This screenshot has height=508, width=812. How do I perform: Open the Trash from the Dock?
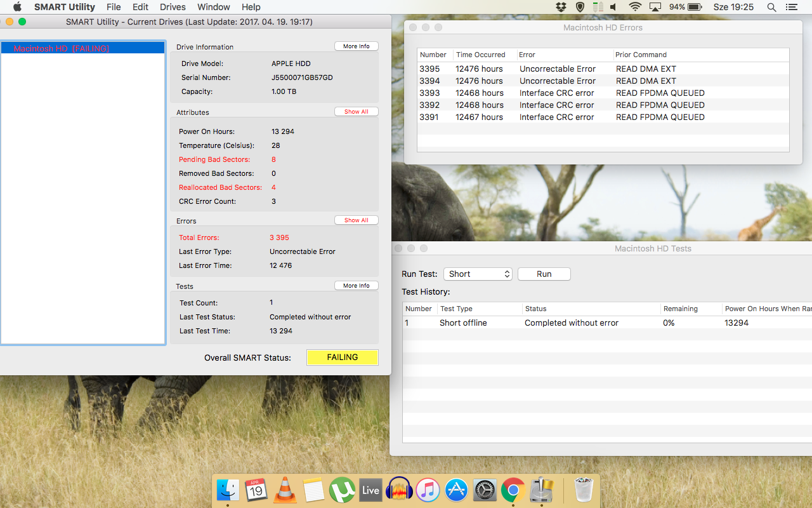pos(584,490)
